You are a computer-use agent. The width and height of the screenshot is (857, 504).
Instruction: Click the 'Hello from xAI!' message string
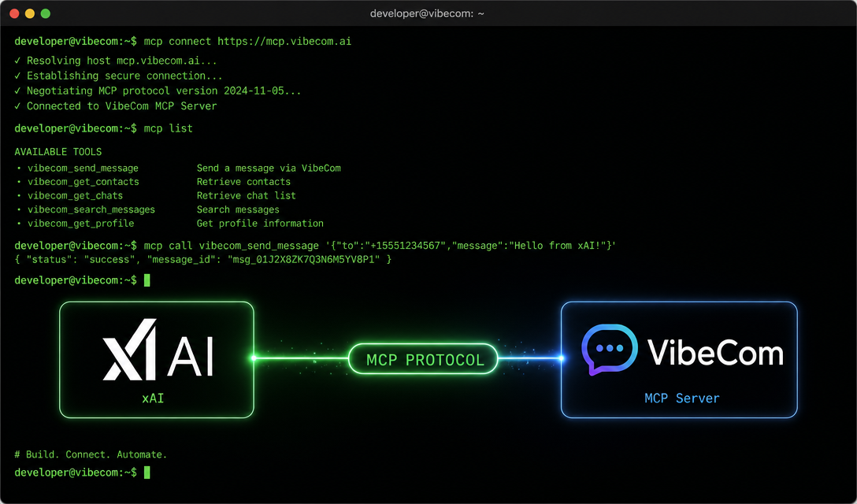tap(558, 246)
